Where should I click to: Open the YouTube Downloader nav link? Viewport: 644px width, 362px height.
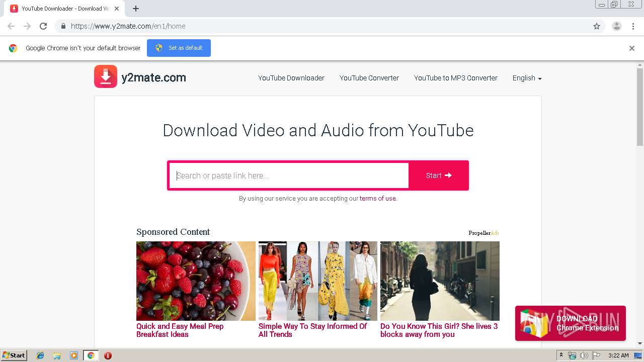click(x=291, y=78)
